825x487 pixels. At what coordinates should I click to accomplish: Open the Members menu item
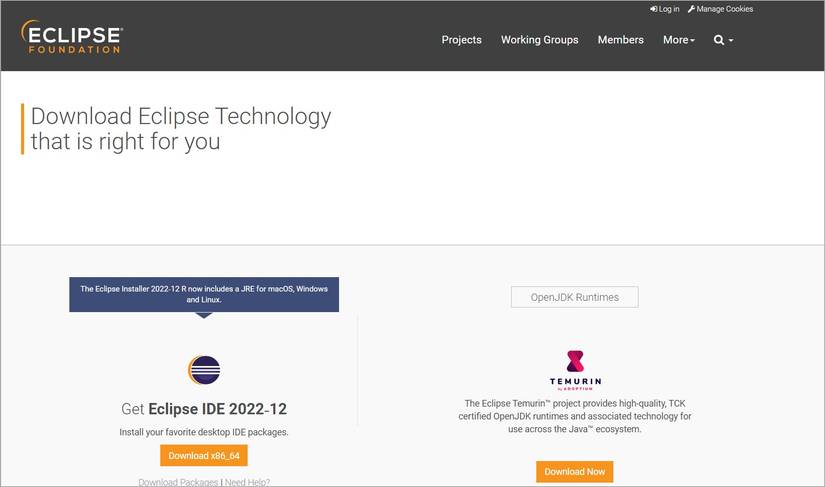coord(620,40)
